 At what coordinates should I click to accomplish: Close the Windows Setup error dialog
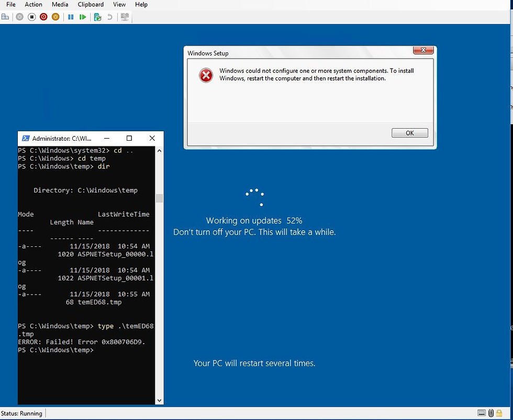[423, 50]
